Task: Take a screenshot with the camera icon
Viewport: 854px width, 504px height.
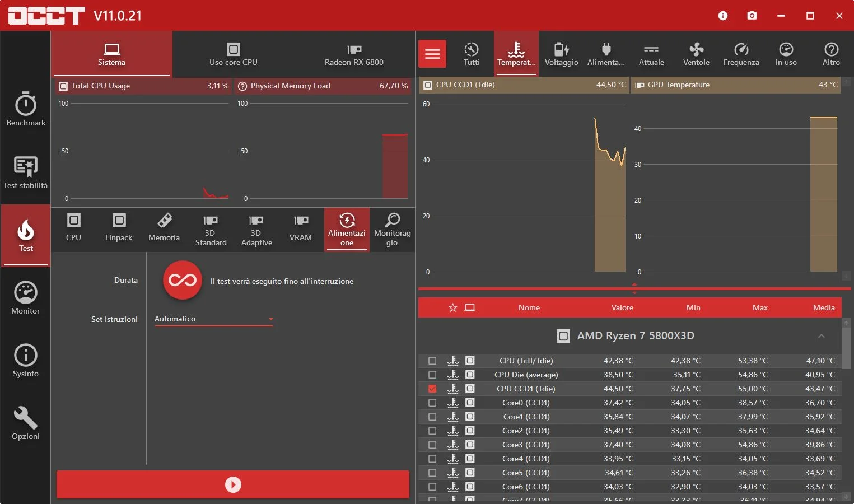Action: pyautogui.click(x=752, y=16)
